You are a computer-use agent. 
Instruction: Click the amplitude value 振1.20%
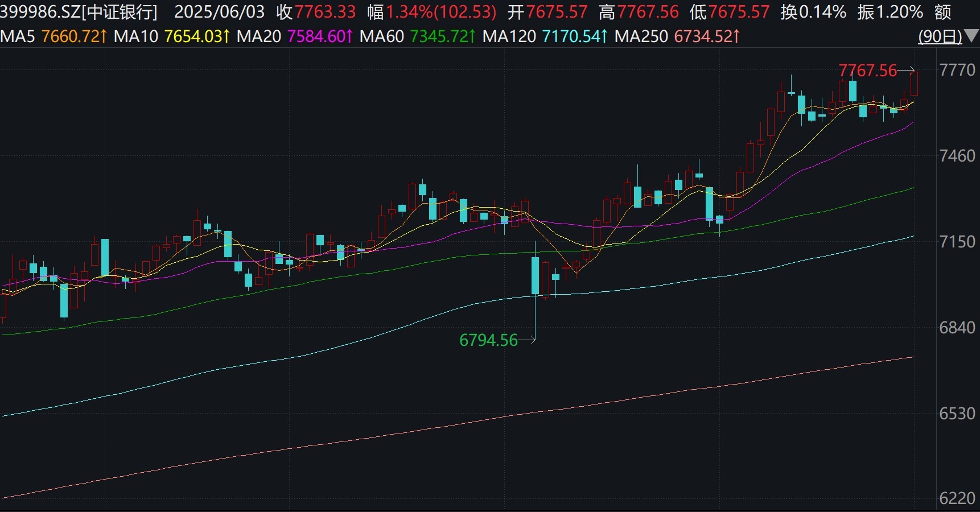(x=889, y=11)
